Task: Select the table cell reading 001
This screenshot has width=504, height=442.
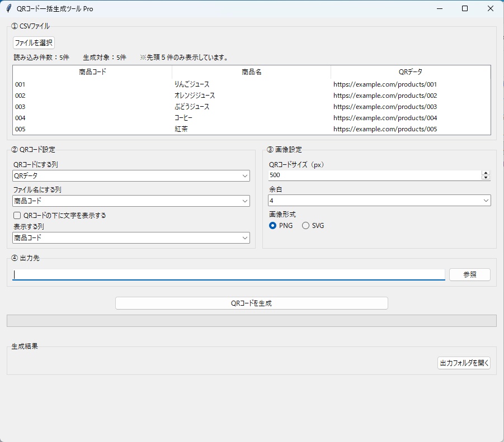Action: point(20,84)
